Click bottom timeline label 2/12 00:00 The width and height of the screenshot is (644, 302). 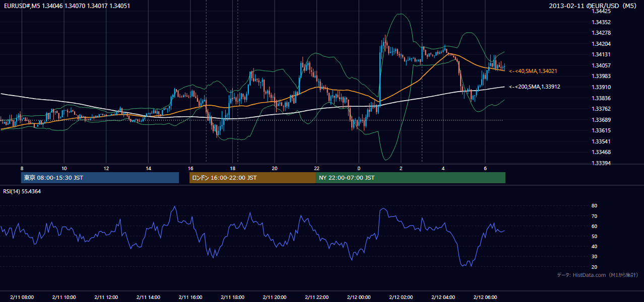(359, 297)
